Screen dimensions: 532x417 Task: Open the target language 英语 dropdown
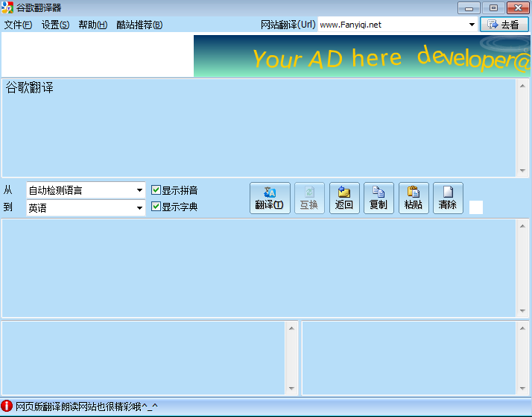coord(139,208)
